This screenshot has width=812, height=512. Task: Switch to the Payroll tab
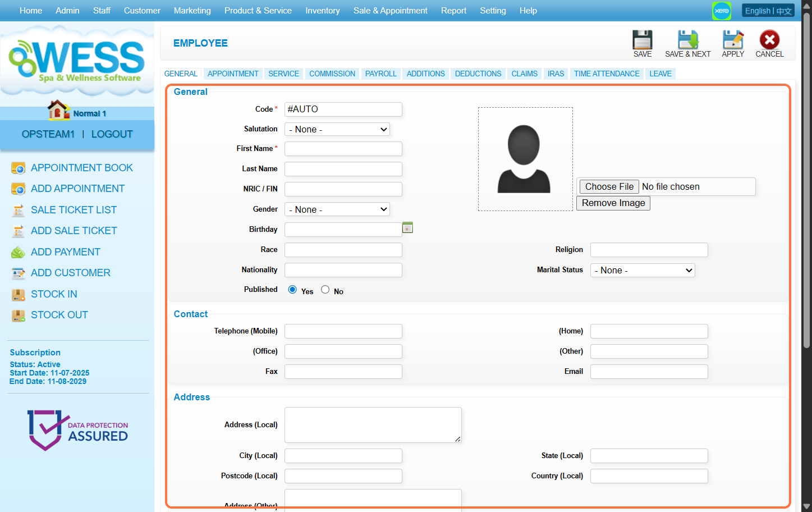pos(380,74)
